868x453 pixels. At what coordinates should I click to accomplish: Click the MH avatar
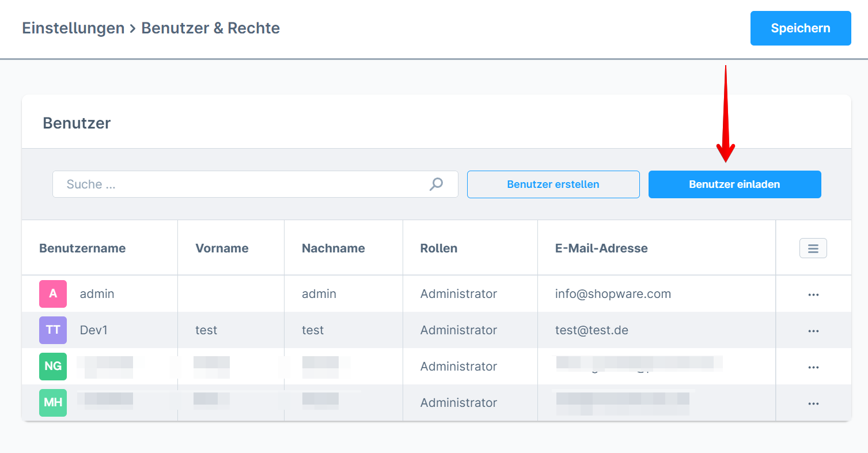(x=53, y=402)
